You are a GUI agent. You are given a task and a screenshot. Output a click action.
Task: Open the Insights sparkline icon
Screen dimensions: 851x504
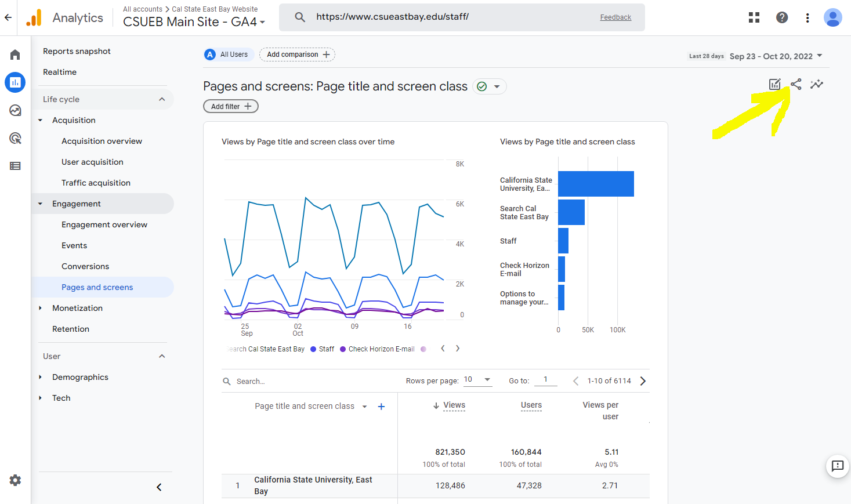[817, 84]
